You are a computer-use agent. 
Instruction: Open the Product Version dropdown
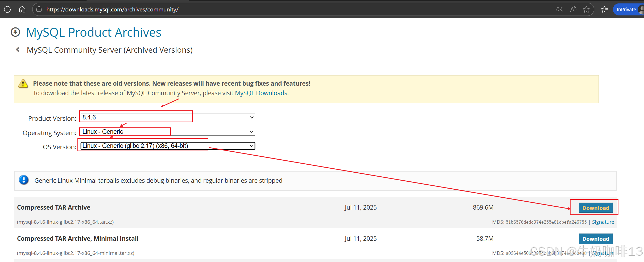pyautogui.click(x=168, y=117)
